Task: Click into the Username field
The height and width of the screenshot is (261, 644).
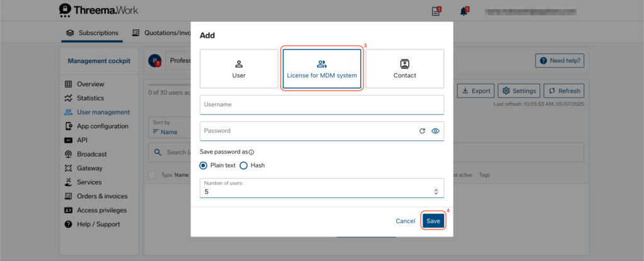Action: tap(322, 105)
